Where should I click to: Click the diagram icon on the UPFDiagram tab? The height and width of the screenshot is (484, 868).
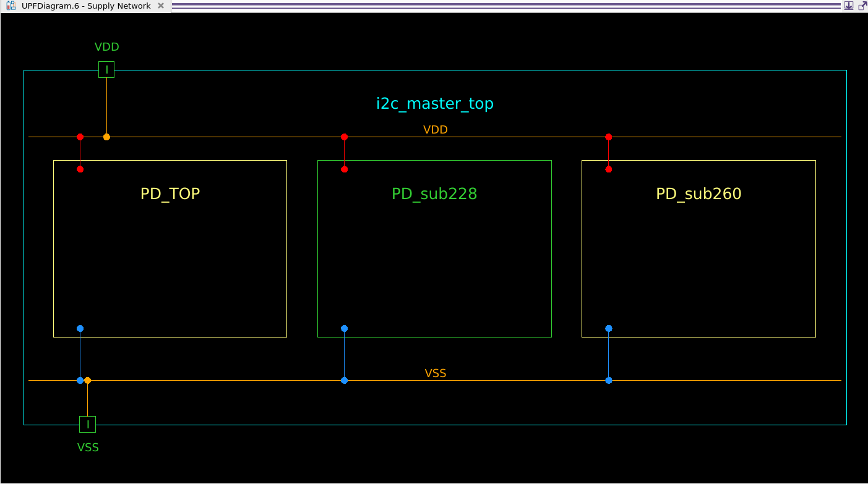pyautogui.click(x=11, y=6)
